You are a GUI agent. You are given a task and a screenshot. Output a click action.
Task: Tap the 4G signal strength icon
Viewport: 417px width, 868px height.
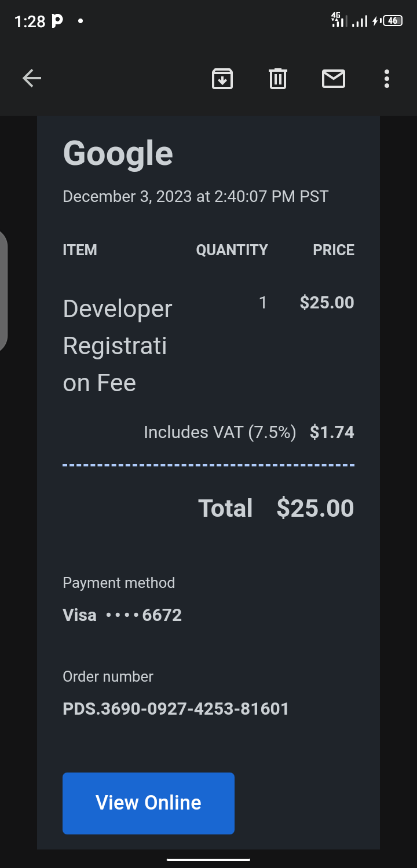[x=339, y=20]
